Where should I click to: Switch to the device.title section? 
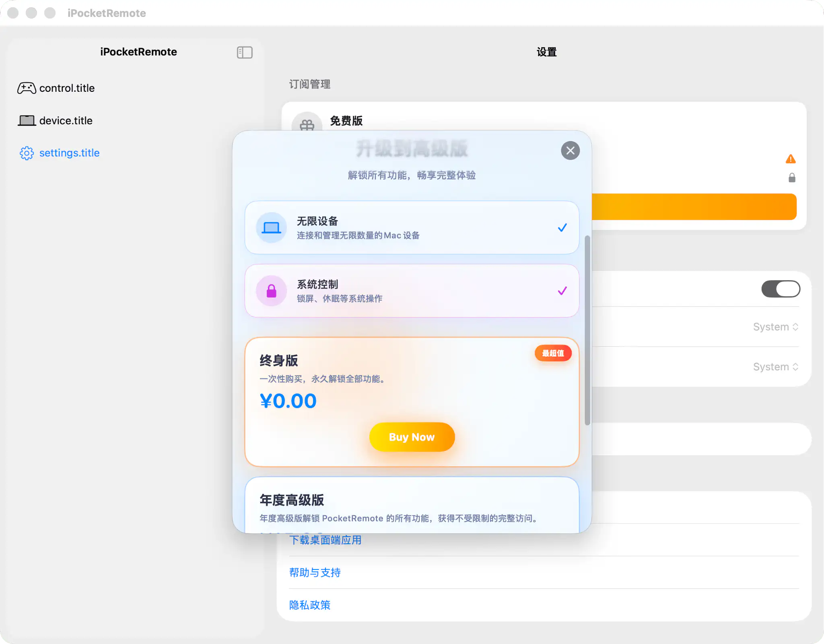66,120
